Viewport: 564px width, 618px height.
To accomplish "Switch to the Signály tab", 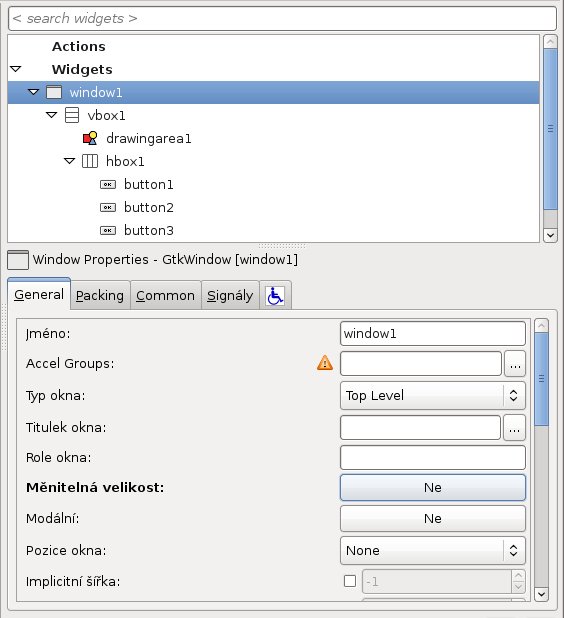I will tap(230, 296).
